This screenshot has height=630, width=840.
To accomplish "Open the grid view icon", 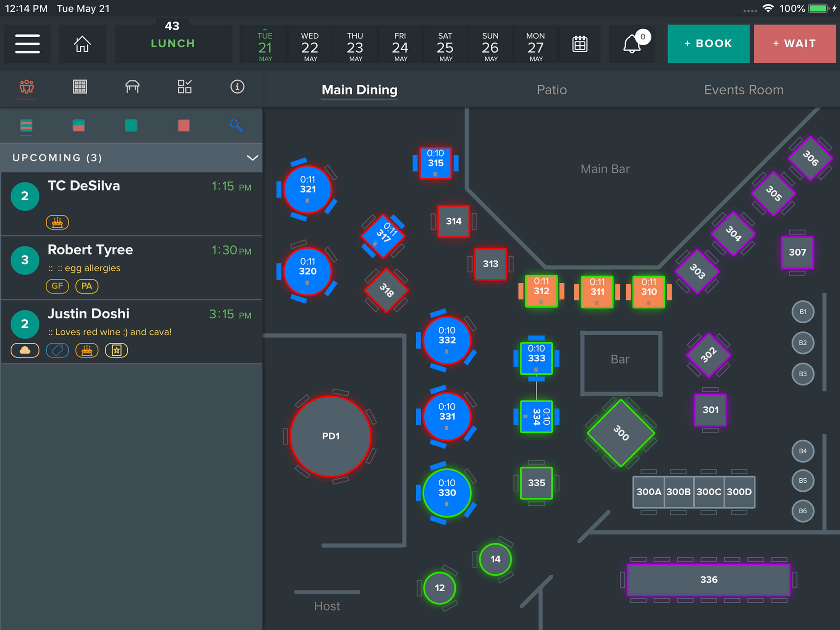I will (x=80, y=87).
